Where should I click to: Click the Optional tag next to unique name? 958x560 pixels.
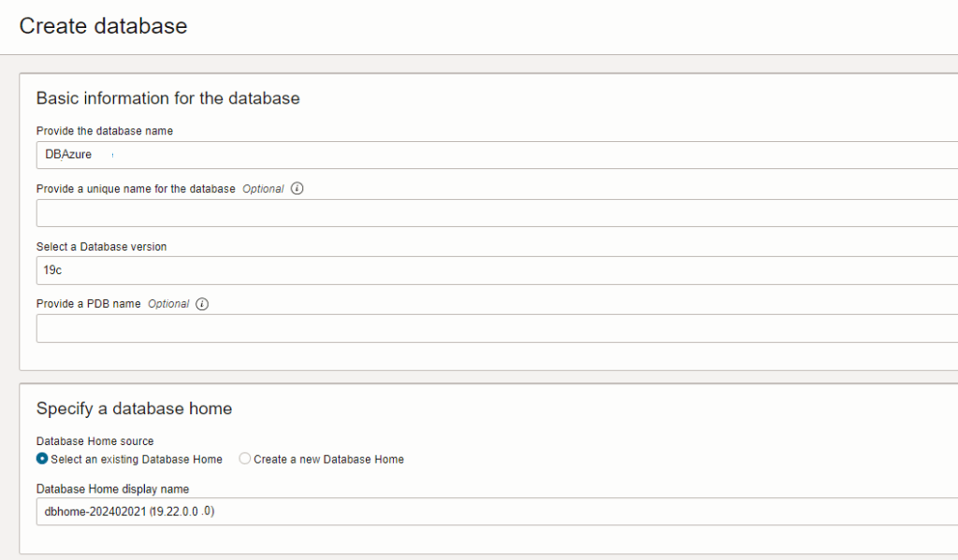[x=263, y=189]
